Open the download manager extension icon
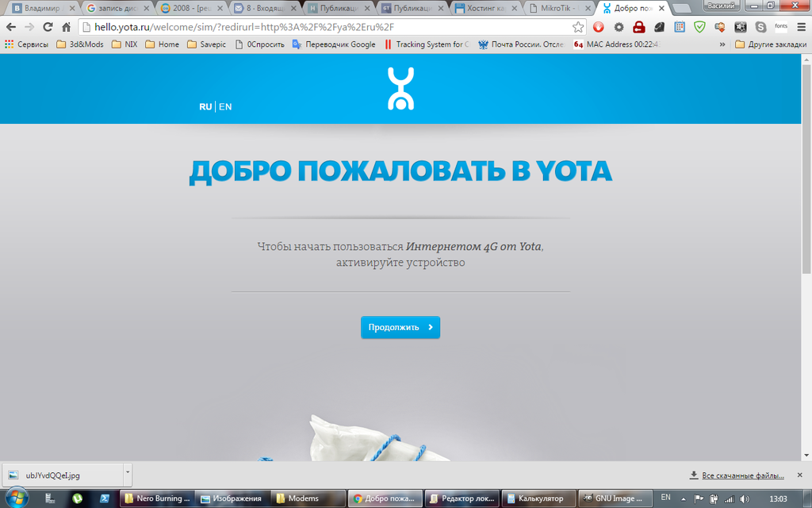The image size is (812, 508). (x=720, y=28)
